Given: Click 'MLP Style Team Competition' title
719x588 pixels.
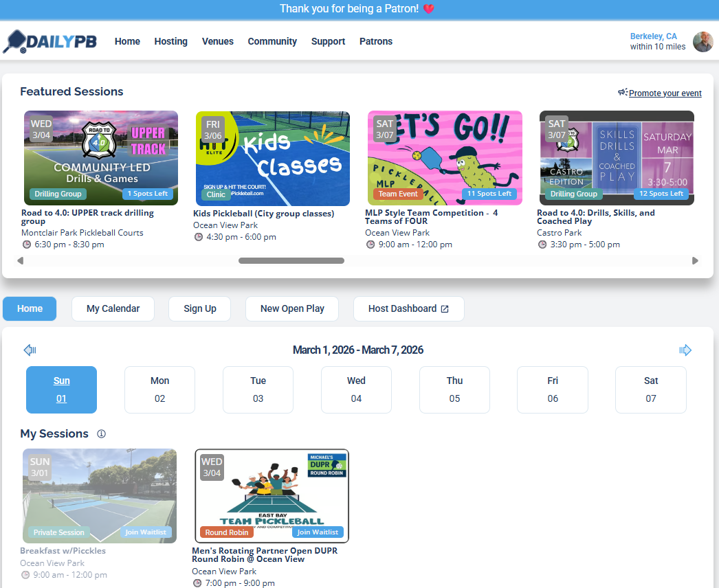Looking at the screenshot, I should [x=432, y=217].
